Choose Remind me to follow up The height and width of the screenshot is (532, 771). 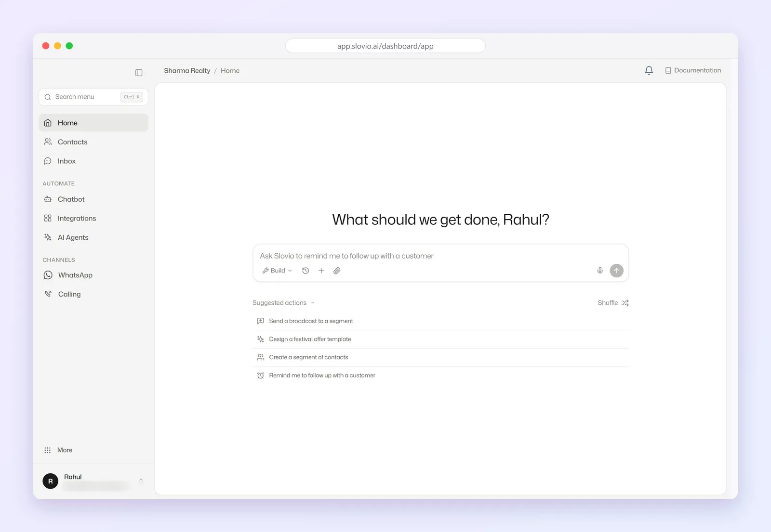tap(440, 376)
